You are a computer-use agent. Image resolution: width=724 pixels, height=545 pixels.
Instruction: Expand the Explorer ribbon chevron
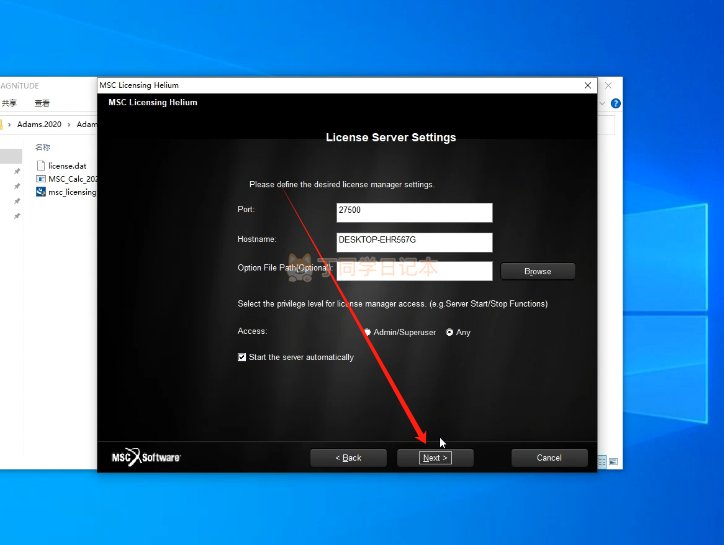tap(602, 103)
